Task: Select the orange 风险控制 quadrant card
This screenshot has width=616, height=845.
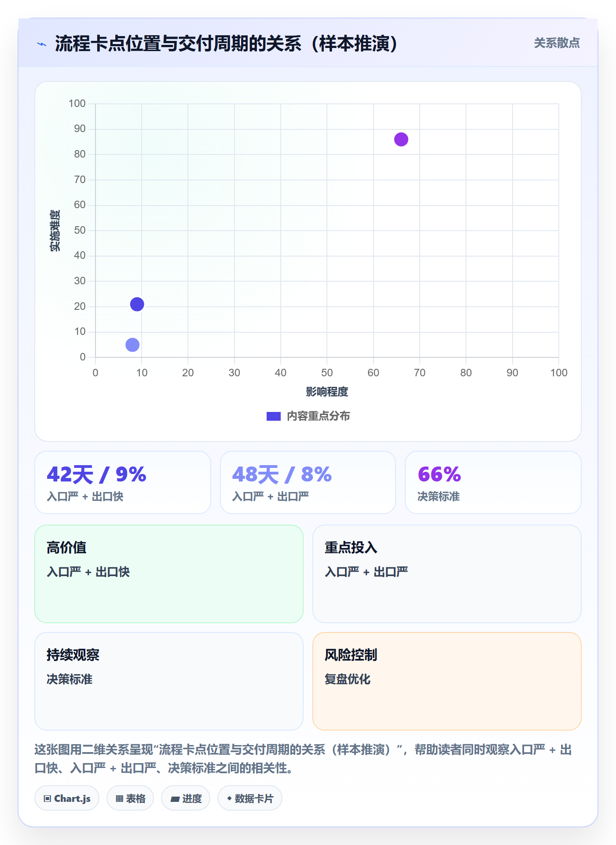Action: pos(447,681)
